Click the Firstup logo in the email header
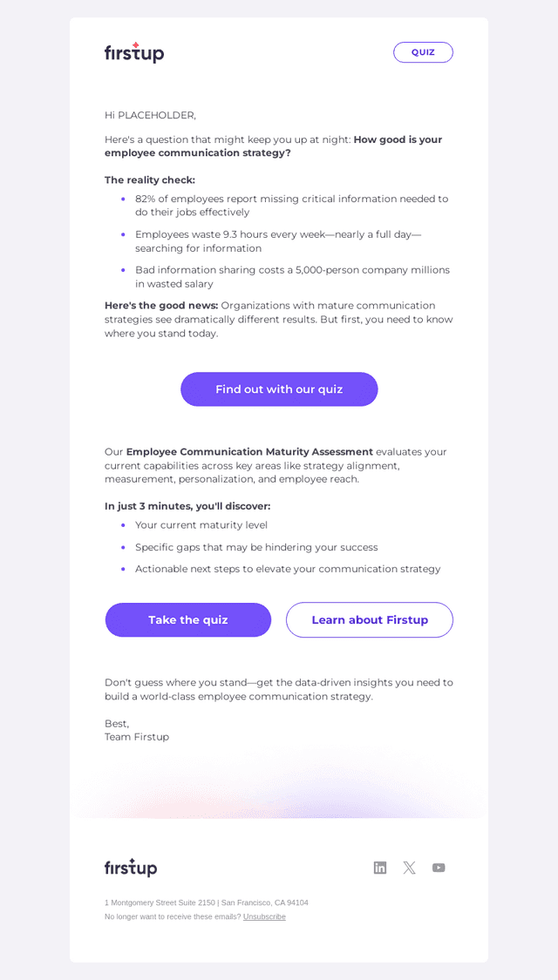The image size is (558, 980). (134, 52)
